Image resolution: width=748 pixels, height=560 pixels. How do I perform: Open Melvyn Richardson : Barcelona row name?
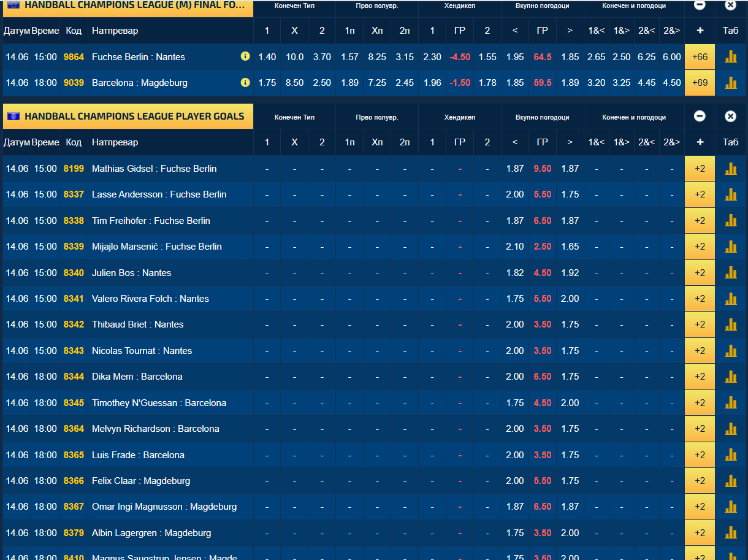click(156, 428)
